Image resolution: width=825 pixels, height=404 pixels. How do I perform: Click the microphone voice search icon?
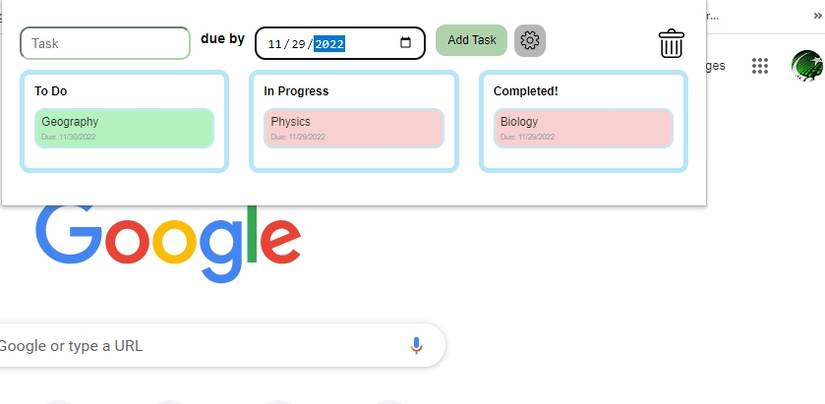[x=417, y=346]
